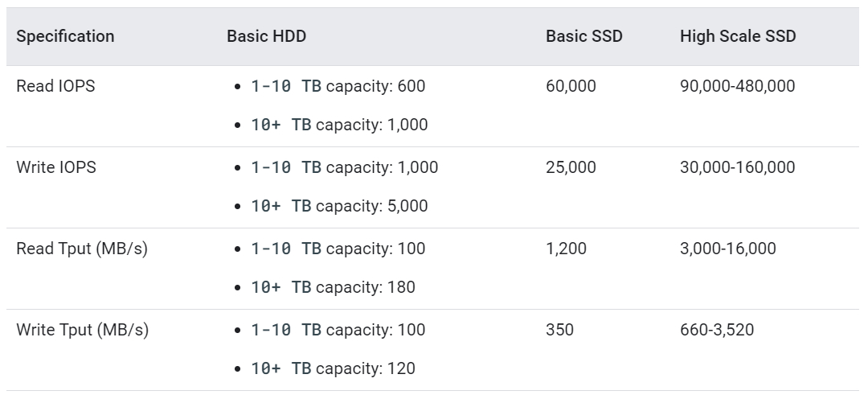The image size is (868, 399).
Task: Click the 90,000-480,000 High Scale SSD value
Action: click(737, 86)
